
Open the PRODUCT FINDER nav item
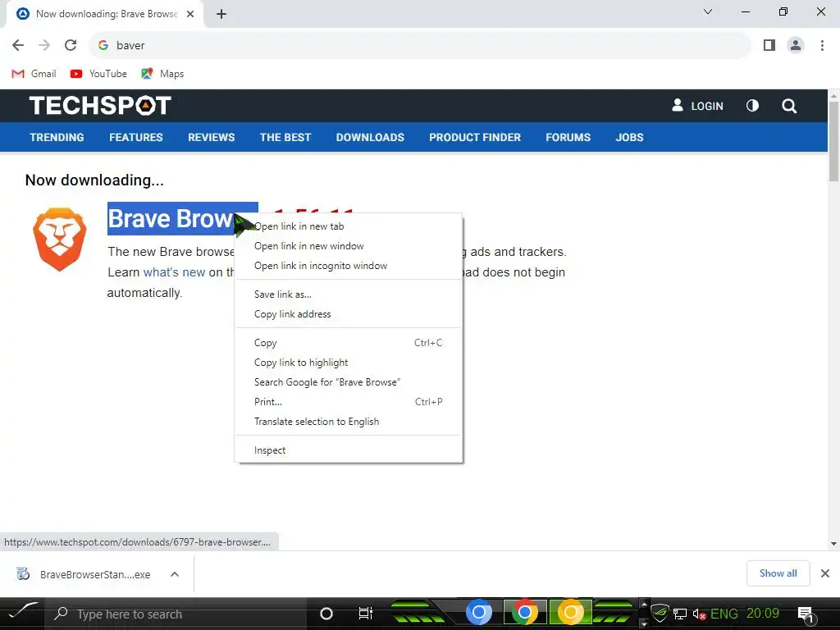pos(475,137)
